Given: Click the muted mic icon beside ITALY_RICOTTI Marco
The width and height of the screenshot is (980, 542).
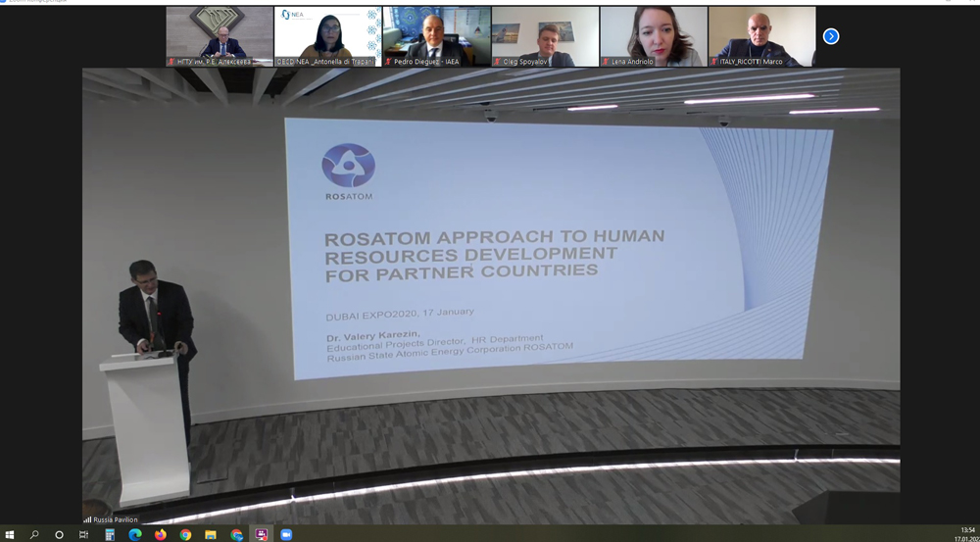Looking at the screenshot, I should click(713, 62).
